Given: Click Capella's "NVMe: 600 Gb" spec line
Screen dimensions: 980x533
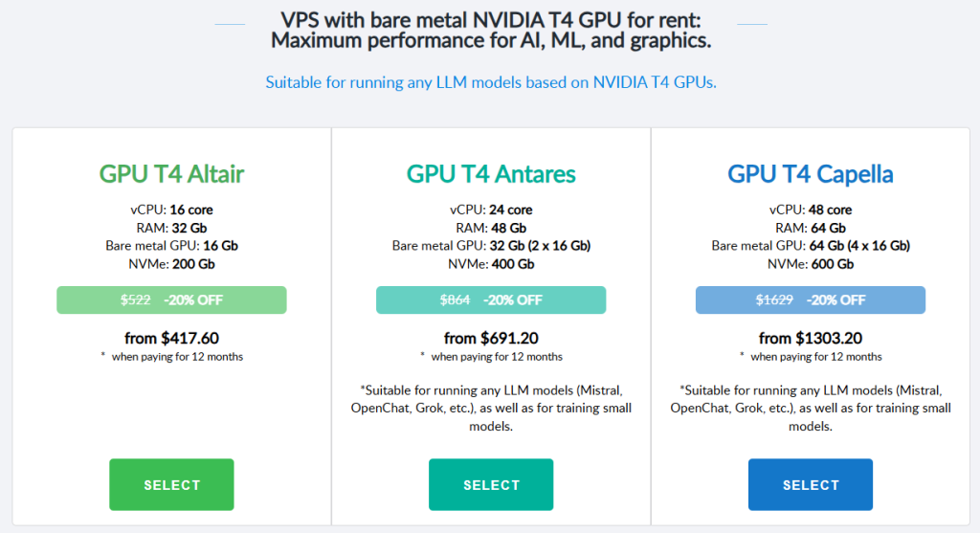Looking at the screenshot, I should pos(811,264).
